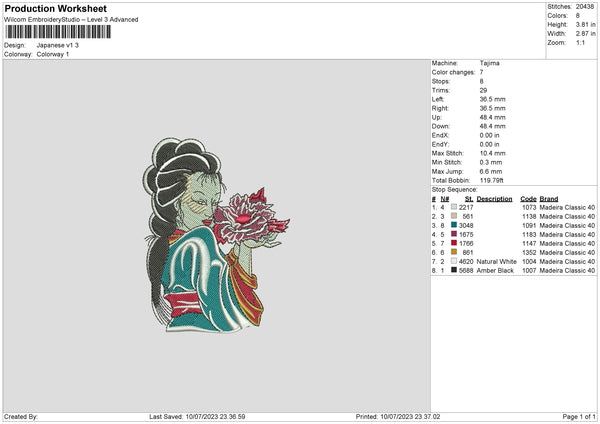Click the height value '3.81 in'
This screenshot has height=424, width=600.
click(x=585, y=24)
